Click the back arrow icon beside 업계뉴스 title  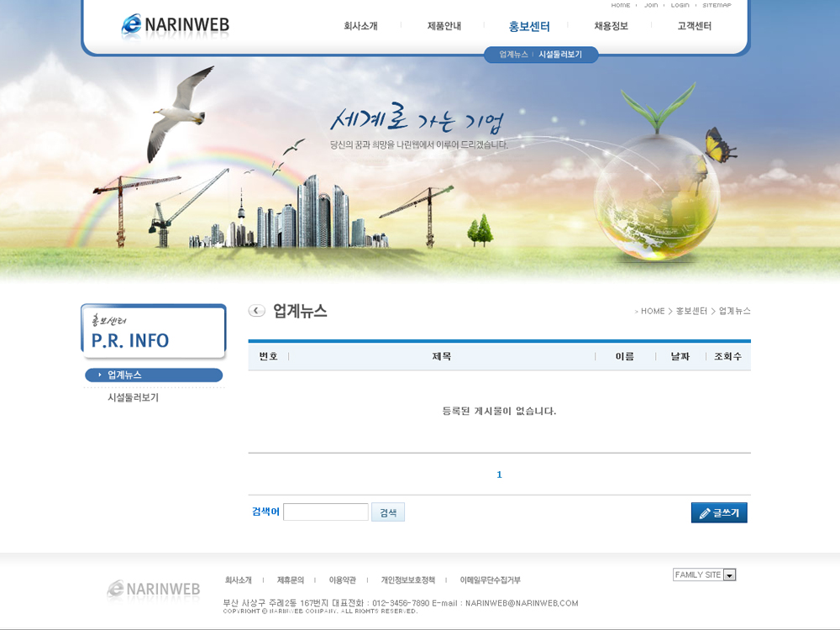coord(256,311)
